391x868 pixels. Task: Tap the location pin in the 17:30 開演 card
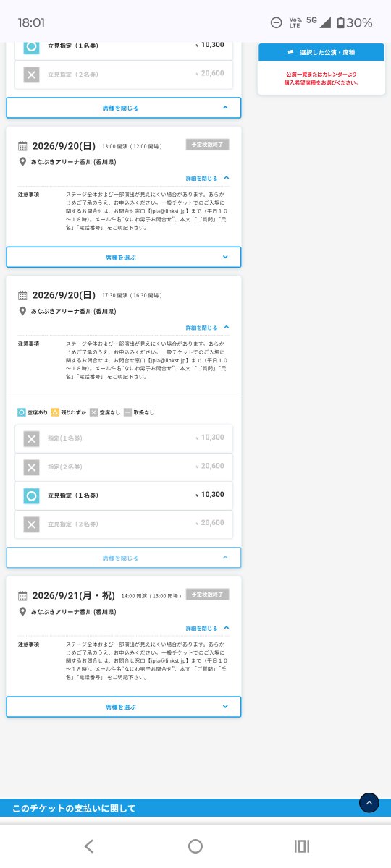tap(23, 311)
